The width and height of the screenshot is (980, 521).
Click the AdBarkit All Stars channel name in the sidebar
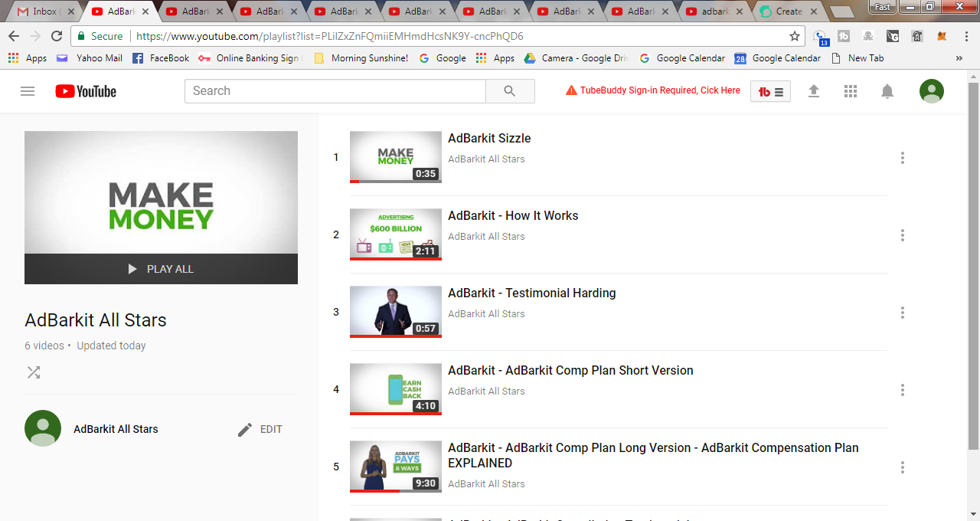click(116, 429)
